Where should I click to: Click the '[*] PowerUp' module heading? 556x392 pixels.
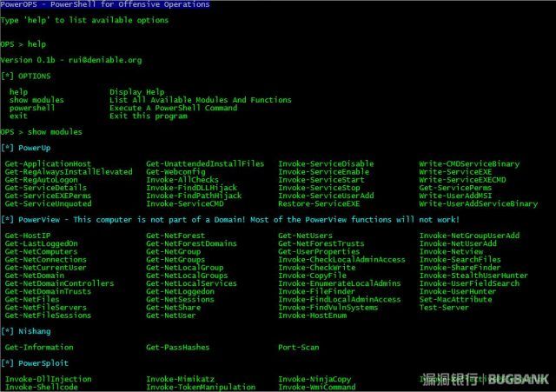click(26, 148)
